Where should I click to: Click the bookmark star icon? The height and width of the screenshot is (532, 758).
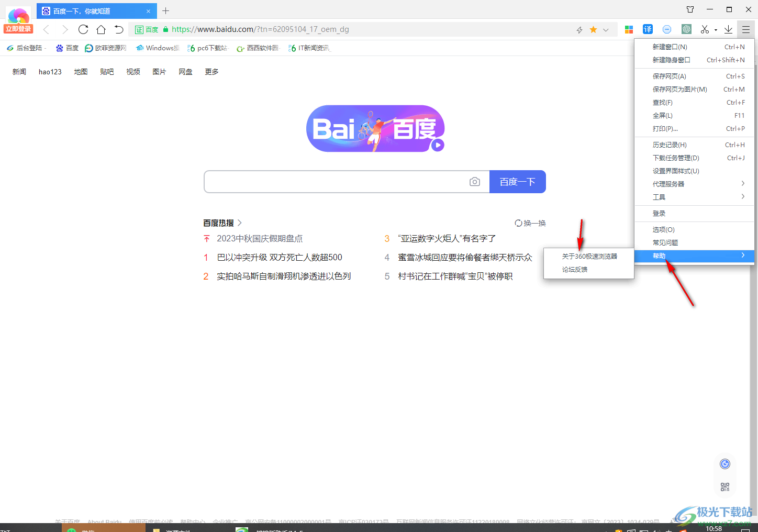pos(593,30)
